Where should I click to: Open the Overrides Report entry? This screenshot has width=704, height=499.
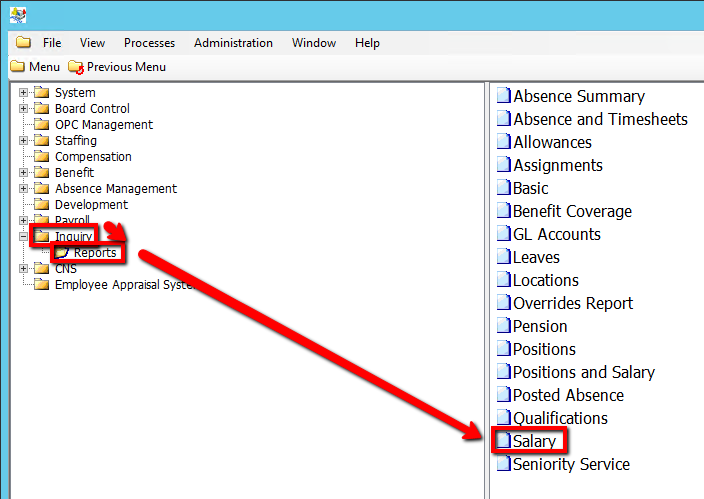coord(573,303)
